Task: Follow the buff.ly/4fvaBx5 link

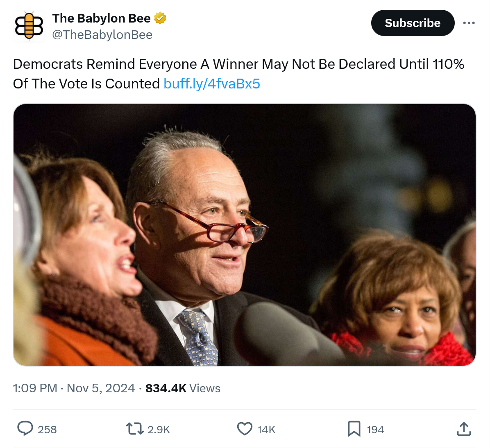Action: pos(211,84)
